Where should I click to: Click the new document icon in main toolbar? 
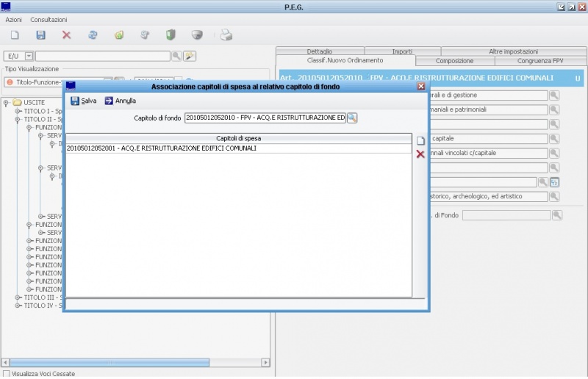pyautogui.click(x=15, y=35)
